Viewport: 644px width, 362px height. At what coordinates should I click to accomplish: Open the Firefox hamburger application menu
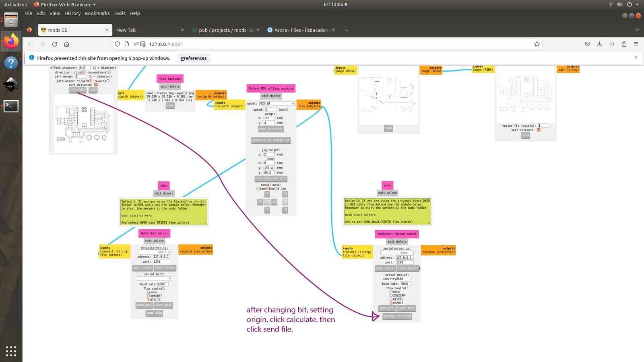(636, 44)
